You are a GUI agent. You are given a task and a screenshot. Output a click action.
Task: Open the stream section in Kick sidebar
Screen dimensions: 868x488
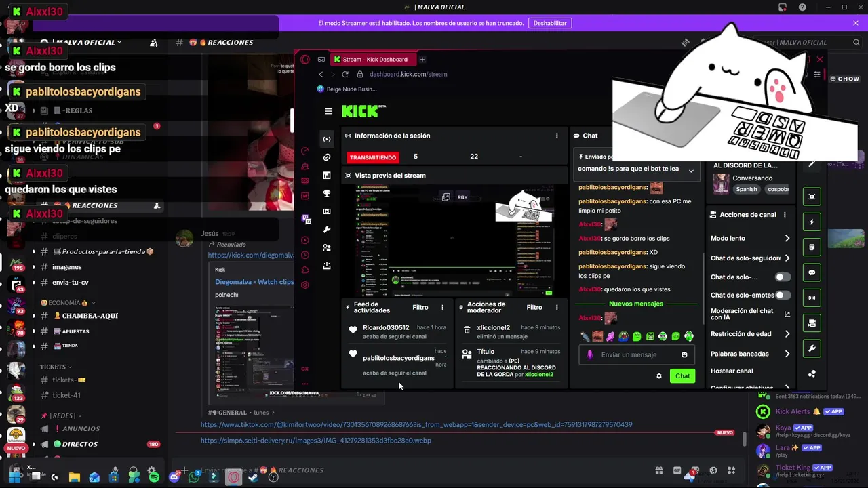[x=327, y=139]
